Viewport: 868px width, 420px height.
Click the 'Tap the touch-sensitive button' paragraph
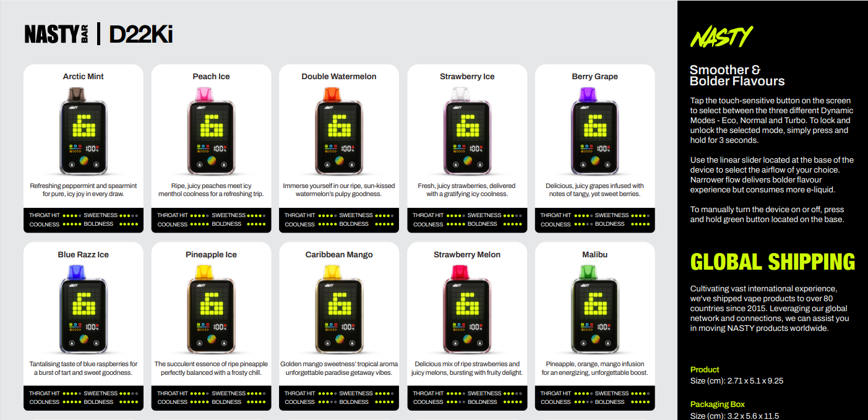771,120
